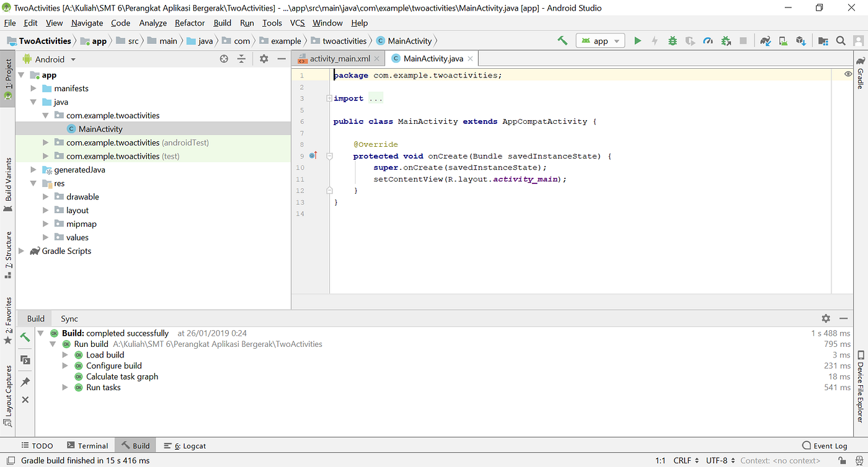Toggle the Gradle side panel button
868x467 pixels.
coord(861,73)
